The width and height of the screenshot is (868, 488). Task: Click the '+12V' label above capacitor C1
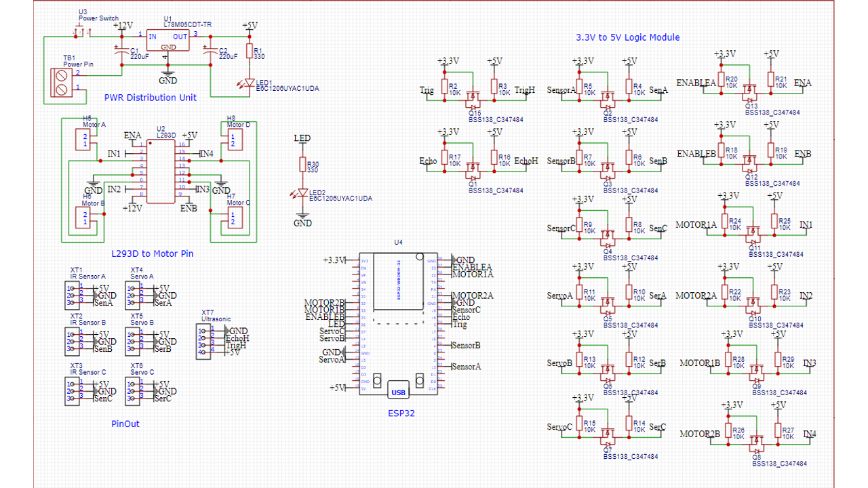tap(123, 26)
